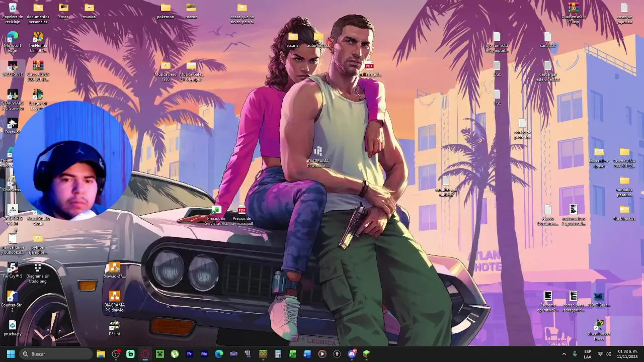Open the 'pokemon' folder

tap(166, 11)
